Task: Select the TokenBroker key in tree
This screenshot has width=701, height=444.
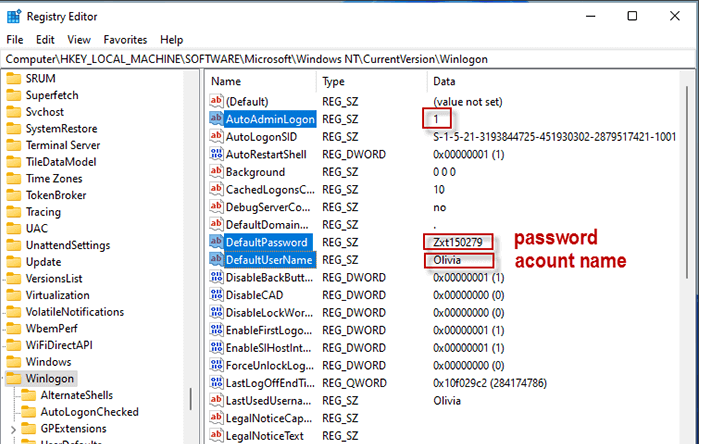Action: point(56,195)
